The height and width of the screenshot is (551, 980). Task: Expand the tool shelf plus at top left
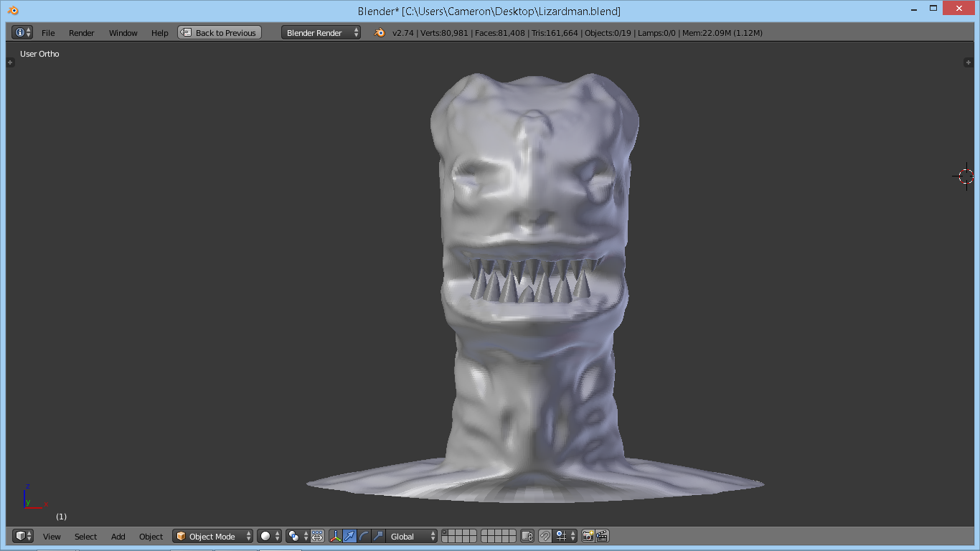click(10, 62)
